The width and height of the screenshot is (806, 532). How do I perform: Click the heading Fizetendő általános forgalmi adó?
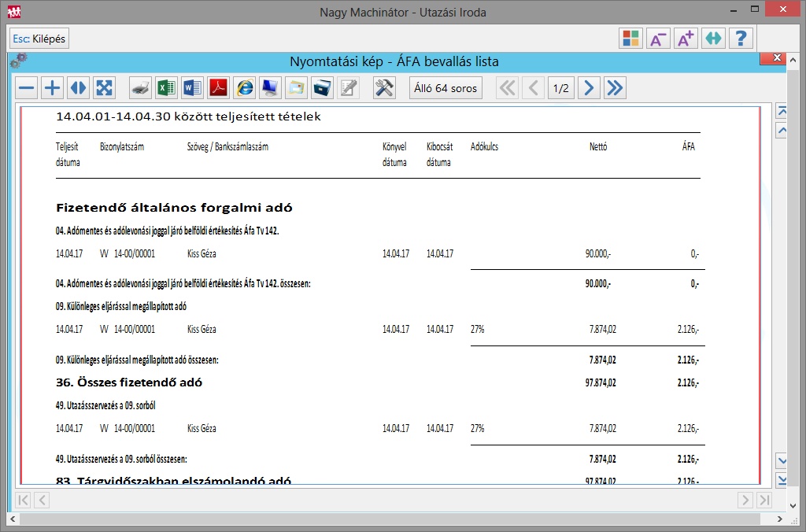coord(174,208)
